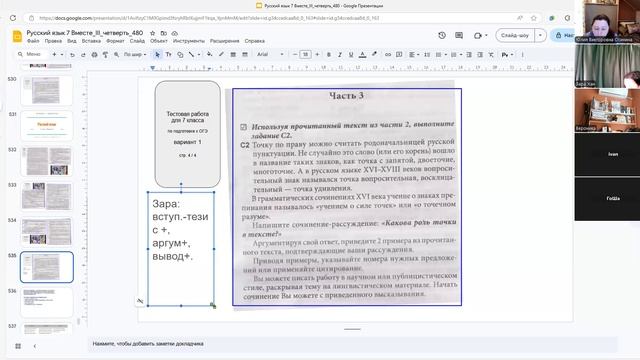Open the border weight option
The height and width of the screenshot is (360, 640).
tap(233, 55)
